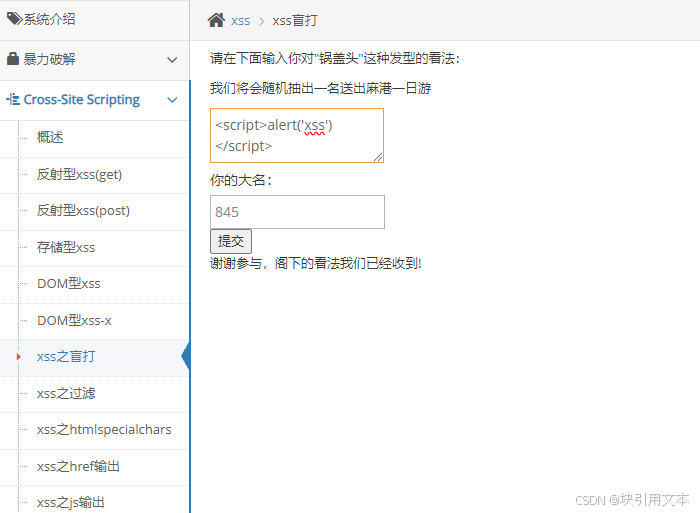This screenshot has height=513, width=700.
Task: Open the 概述 page
Action: [50, 137]
